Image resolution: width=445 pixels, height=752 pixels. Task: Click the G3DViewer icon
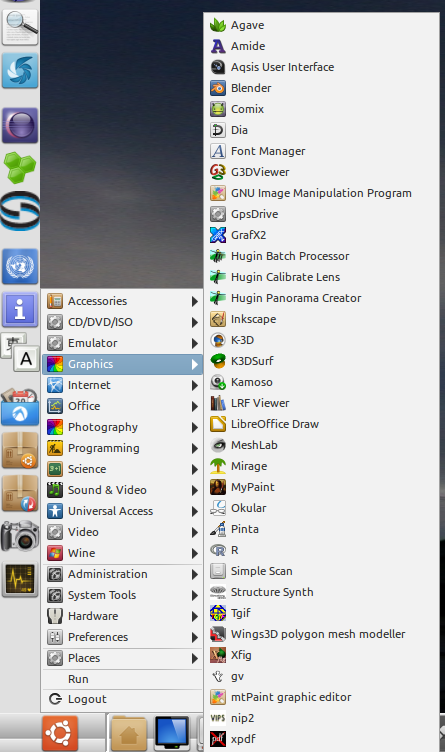click(x=218, y=172)
